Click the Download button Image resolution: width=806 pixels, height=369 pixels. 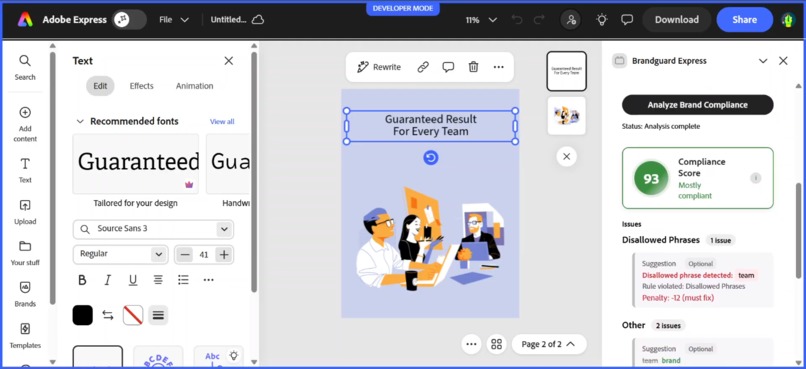click(676, 20)
